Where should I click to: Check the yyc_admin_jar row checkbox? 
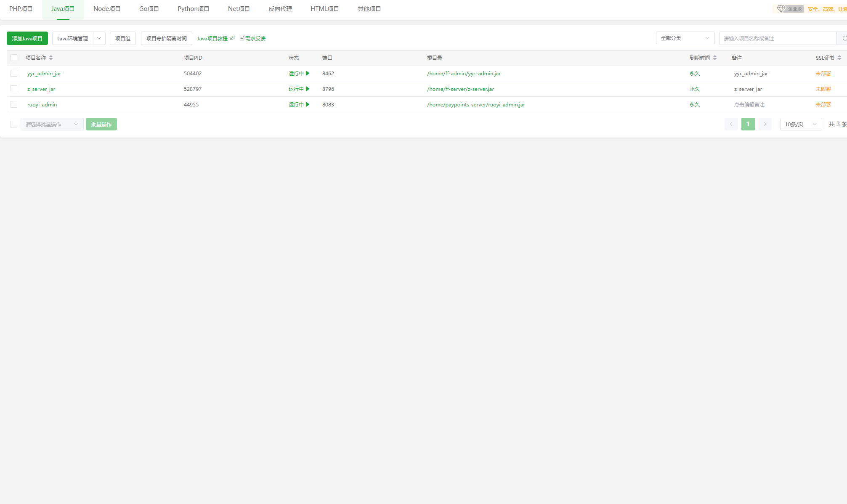pyautogui.click(x=14, y=73)
